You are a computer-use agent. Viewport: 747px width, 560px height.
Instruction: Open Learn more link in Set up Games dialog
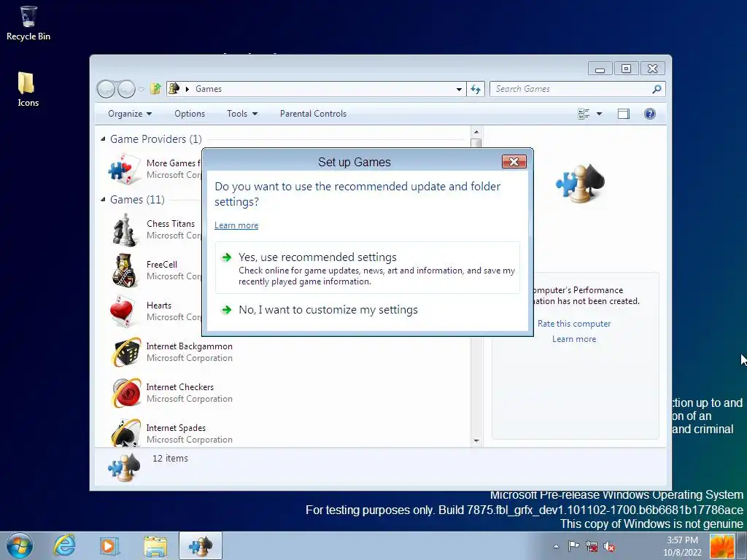pos(236,225)
